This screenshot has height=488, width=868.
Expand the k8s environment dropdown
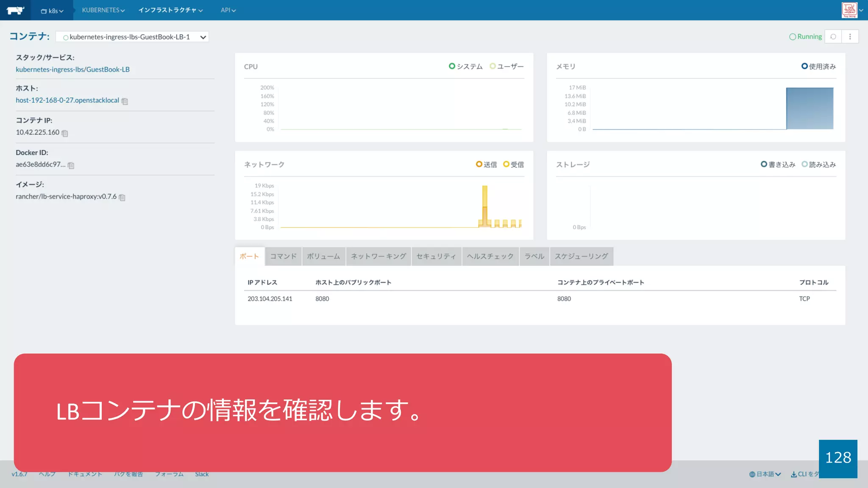point(52,11)
